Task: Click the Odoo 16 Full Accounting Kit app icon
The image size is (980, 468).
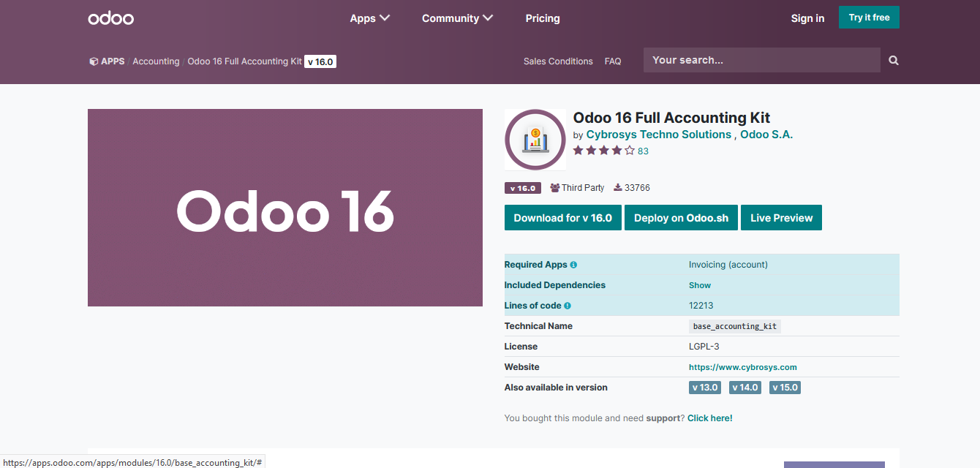Action: click(x=535, y=139)
